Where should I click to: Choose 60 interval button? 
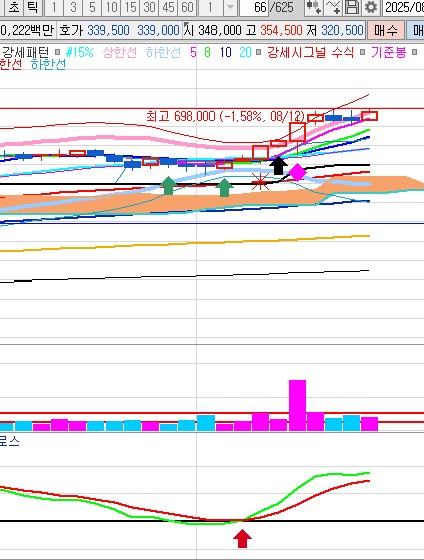(187, 7)
